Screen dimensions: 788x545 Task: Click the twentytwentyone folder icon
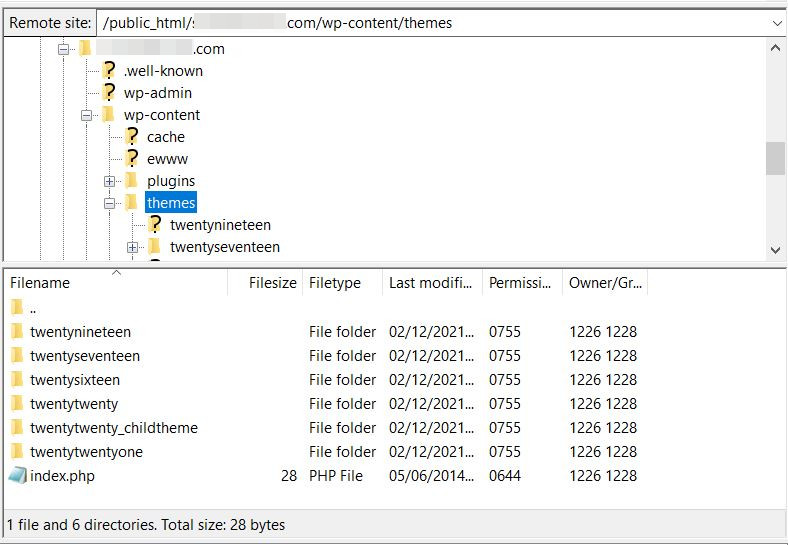(17, 452)
